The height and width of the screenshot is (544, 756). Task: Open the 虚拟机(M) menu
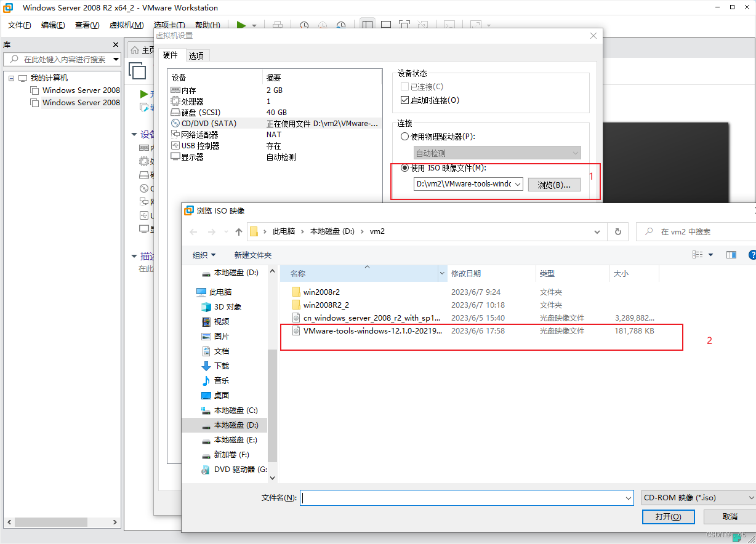(x=126, y=25)
